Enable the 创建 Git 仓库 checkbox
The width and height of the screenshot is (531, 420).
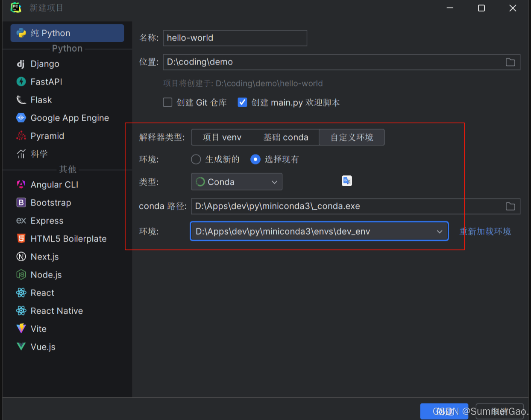[167, 102]
